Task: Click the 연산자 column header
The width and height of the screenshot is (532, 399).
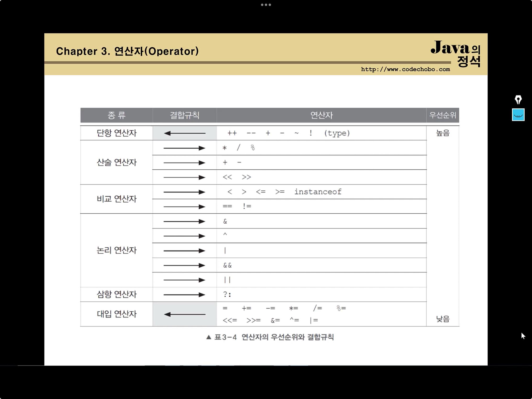Action: 321,115
